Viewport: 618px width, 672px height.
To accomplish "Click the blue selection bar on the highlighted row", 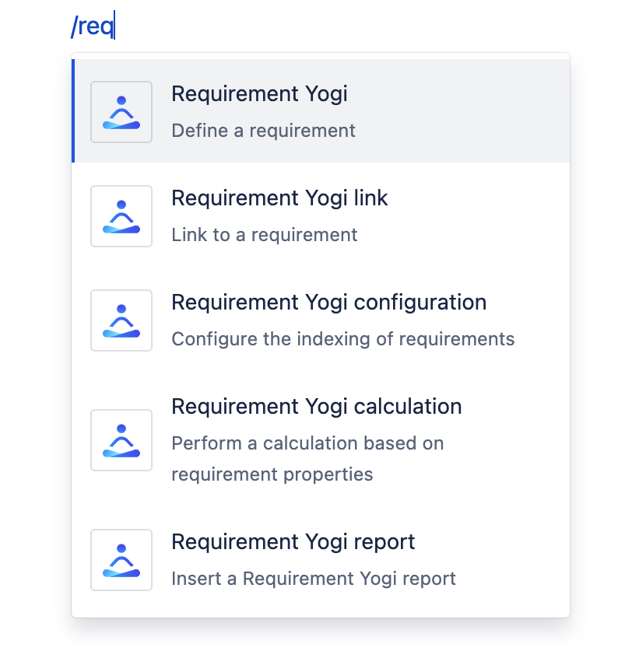I will click(73, 111).
